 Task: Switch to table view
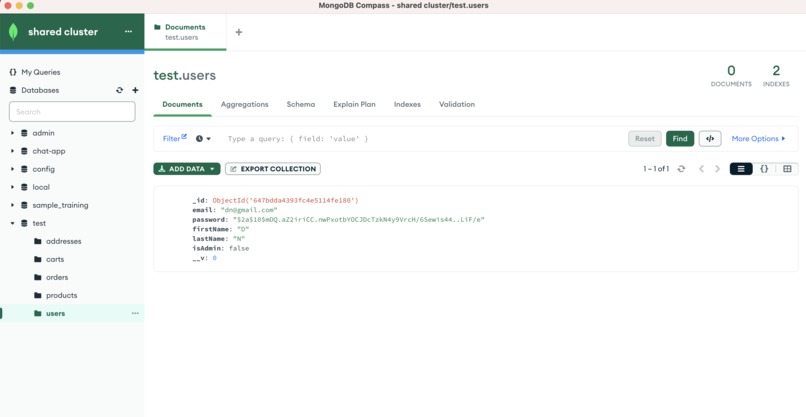[787, 169]
